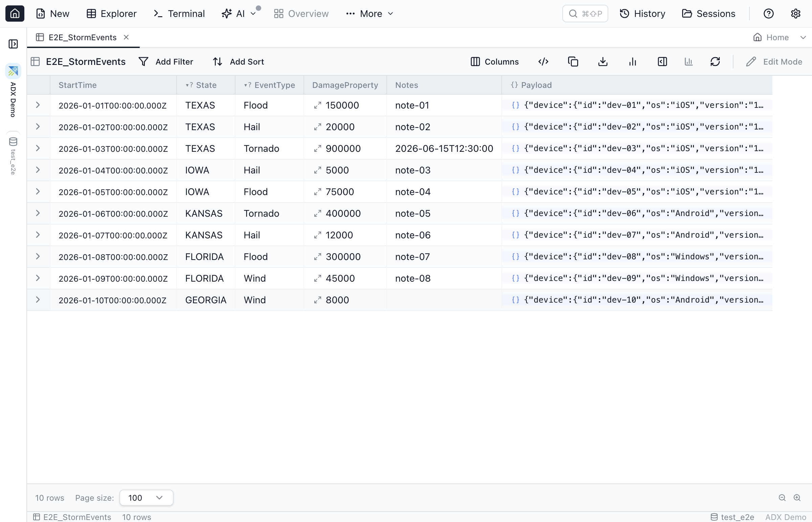Viewport: 812px width, 522px height.
Task: Close the E2E_StormEvents tab
Action: pyautogui.click(x=126, y=37)
